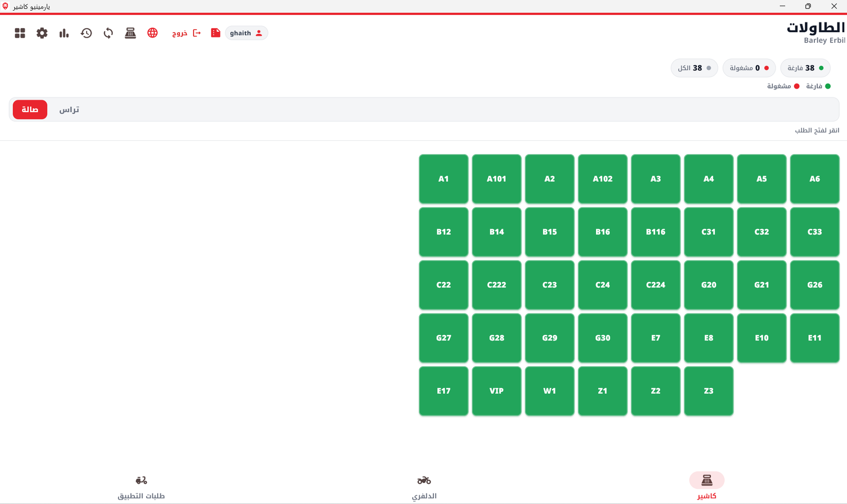
Task: Show all tables with 38 الكل chip
Action: 695,68
